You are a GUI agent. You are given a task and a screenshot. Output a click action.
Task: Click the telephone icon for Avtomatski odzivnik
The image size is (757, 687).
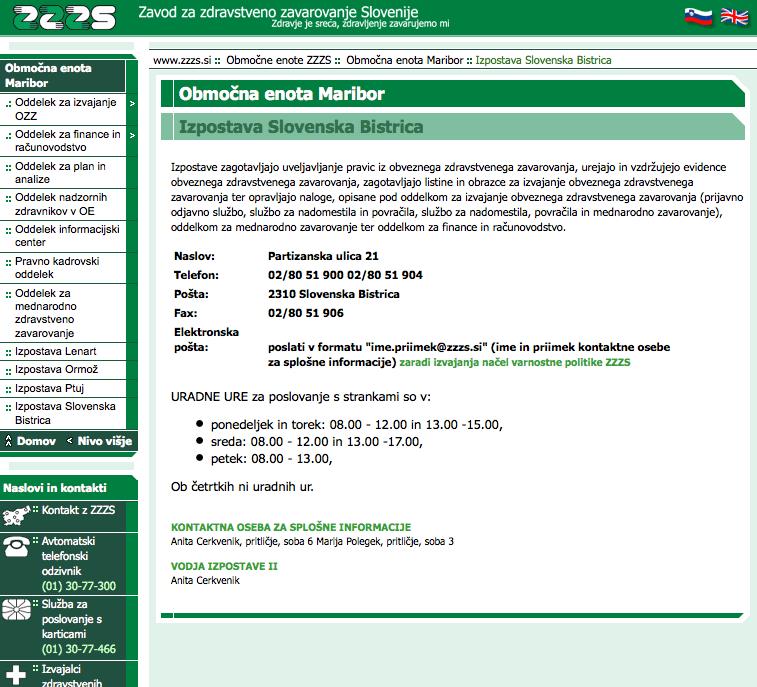(16, 547)
